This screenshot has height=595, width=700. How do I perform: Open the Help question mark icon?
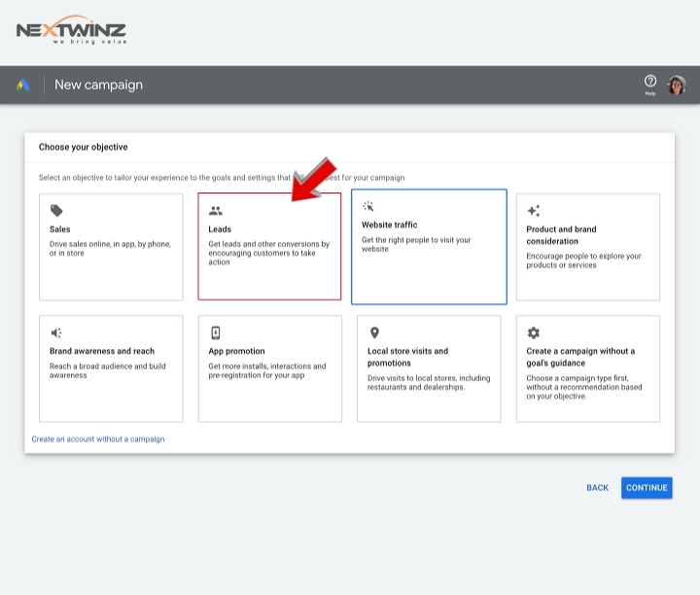(650, 82)
